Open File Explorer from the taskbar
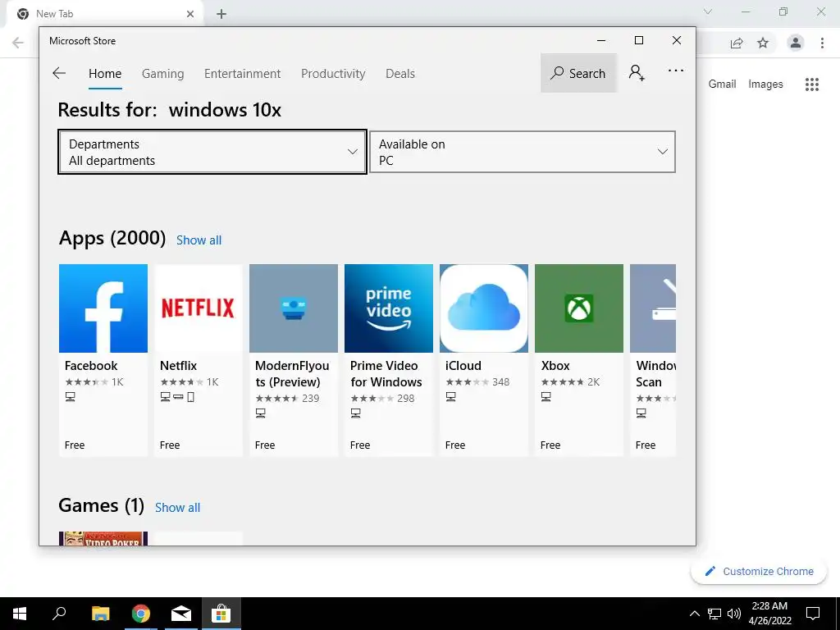Image resolution: width=840 pixels, height=630 pixels. [101, 614]
